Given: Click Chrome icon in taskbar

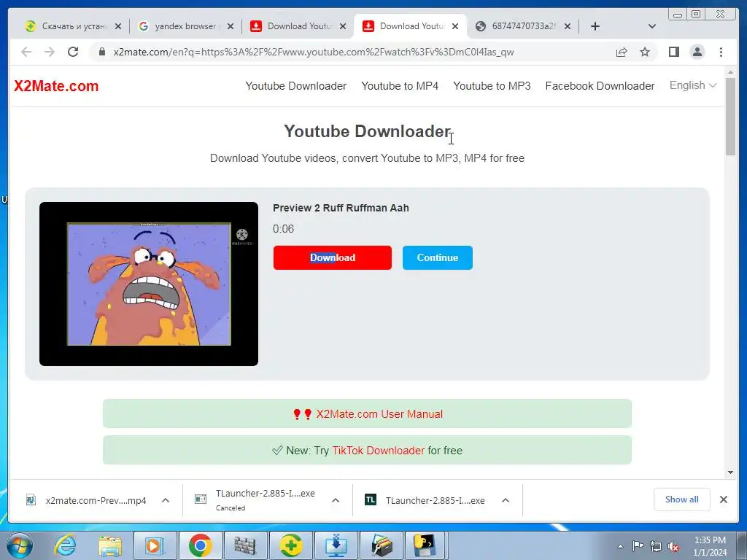Looking at the screenshot, I should point(200,545).
